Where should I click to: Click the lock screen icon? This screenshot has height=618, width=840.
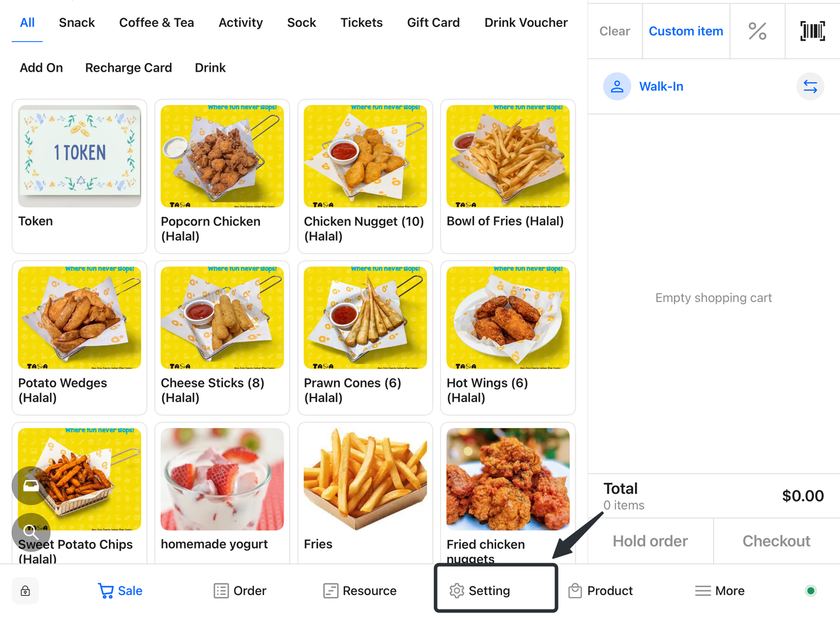tap(26, 591)
